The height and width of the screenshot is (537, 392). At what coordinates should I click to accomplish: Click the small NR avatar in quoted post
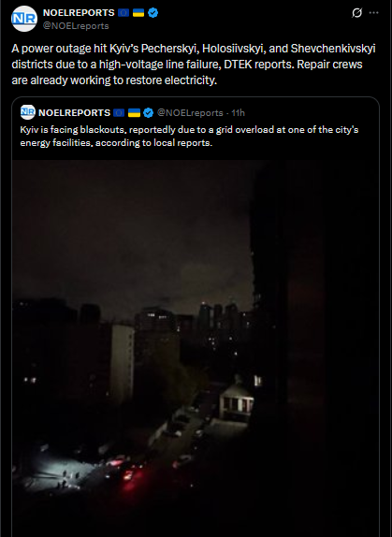pyautogui.click(x=28, y=112)
